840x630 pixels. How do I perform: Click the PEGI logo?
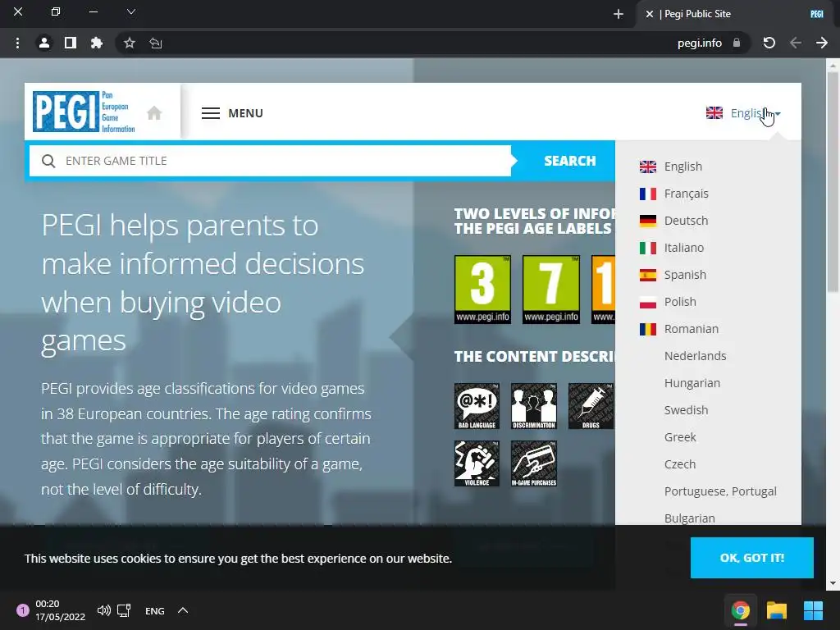pos(84,112)
